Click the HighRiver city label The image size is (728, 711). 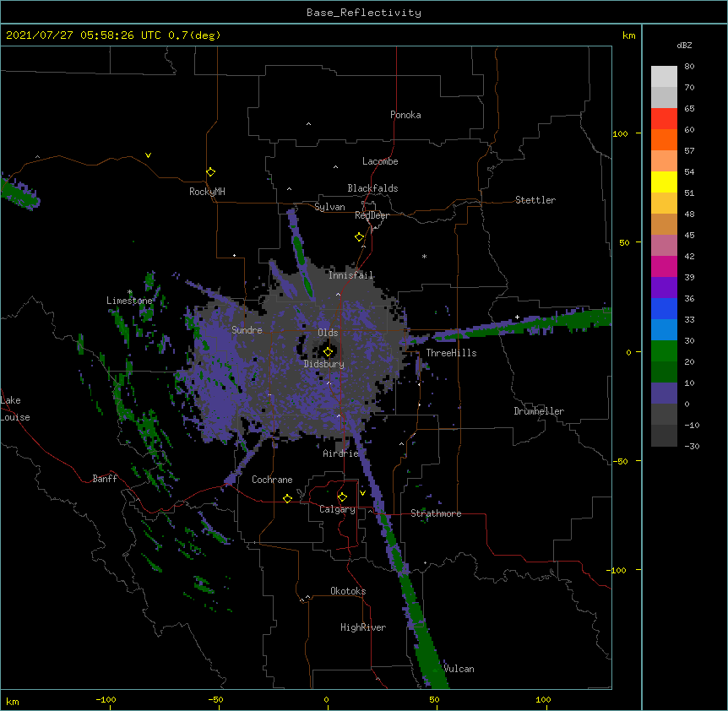click(x=363, y=627)
